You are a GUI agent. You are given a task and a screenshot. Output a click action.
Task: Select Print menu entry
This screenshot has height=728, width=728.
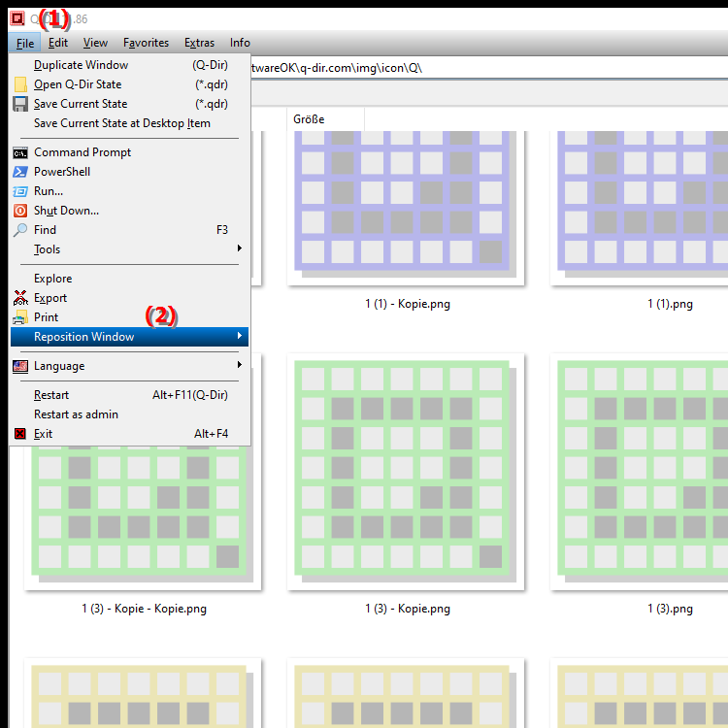129,317
